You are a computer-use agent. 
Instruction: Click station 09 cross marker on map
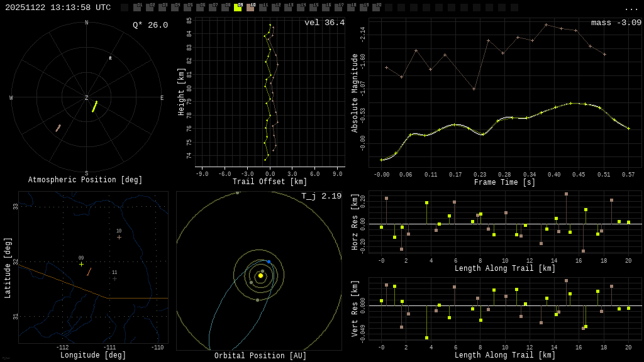click(x=81, y=264)
